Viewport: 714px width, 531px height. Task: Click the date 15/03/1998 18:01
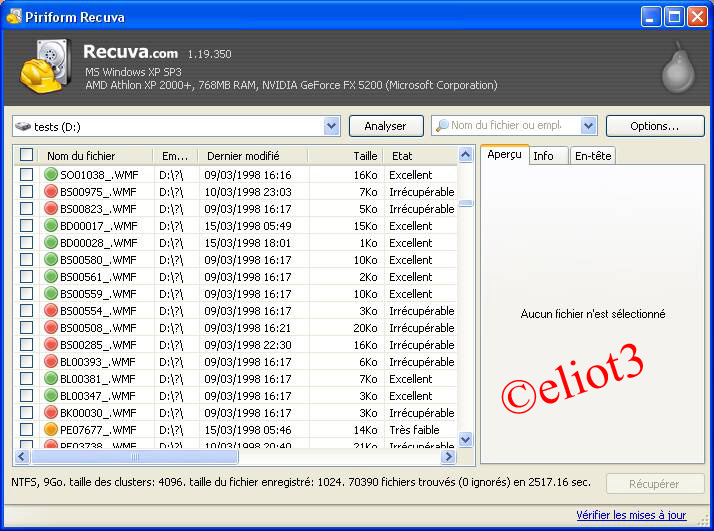(x=247, y=243)
